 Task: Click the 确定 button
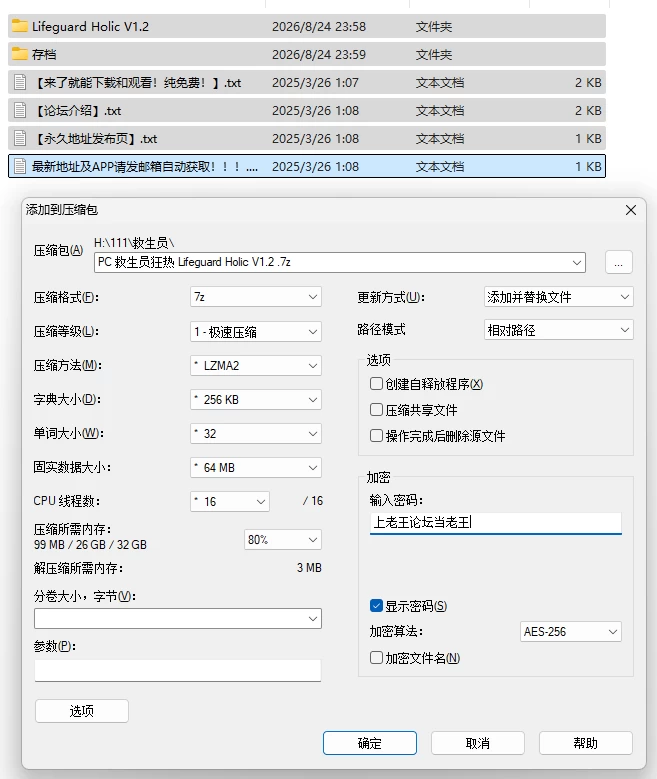pos(370,743)
